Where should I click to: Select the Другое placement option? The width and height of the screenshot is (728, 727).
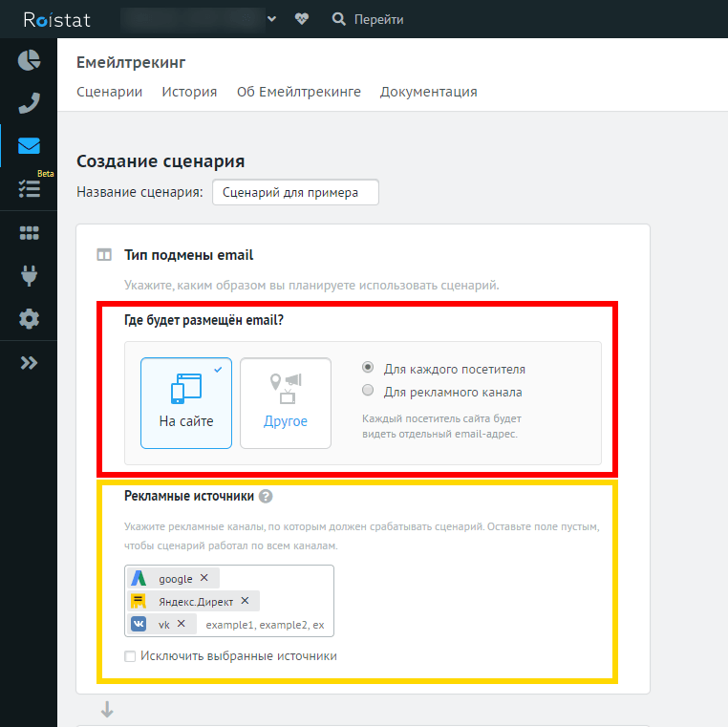point(286,403)
